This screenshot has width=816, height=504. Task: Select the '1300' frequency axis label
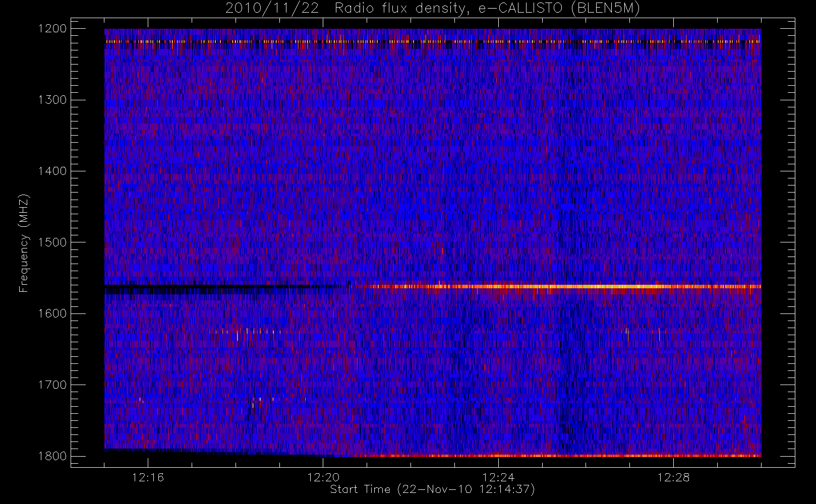coord(52,100)
